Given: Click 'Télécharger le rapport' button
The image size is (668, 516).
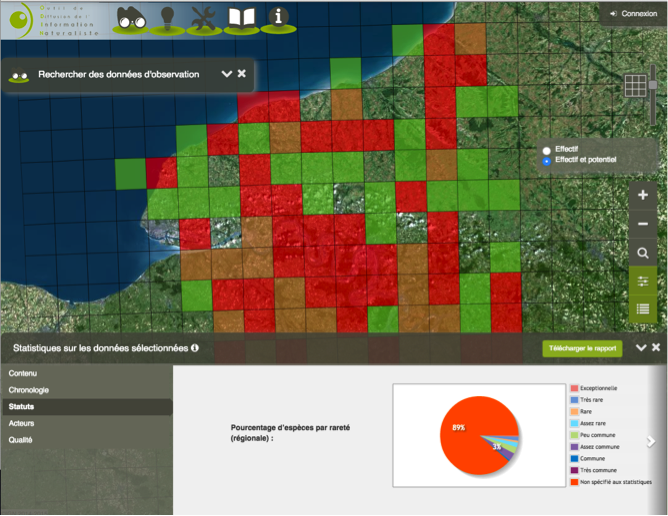Looking at the screenshot, I should pyautogui.click(x=582, y=349).
